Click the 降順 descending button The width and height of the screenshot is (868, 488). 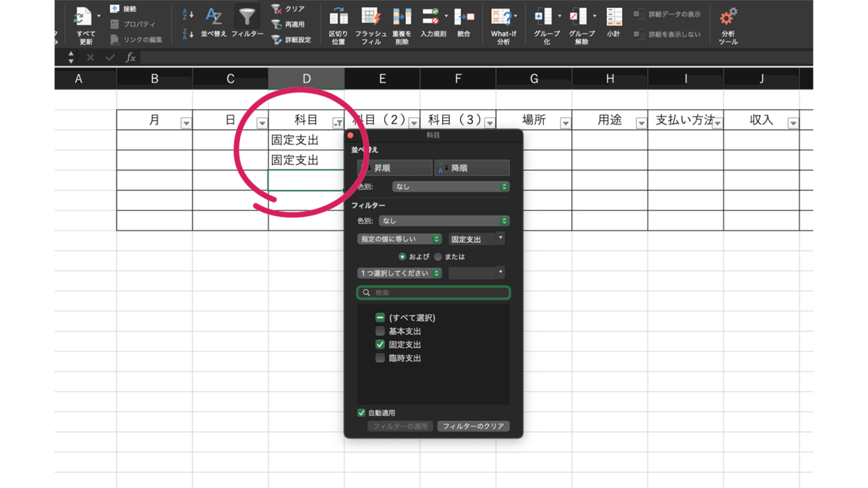[x=472, y=168]
